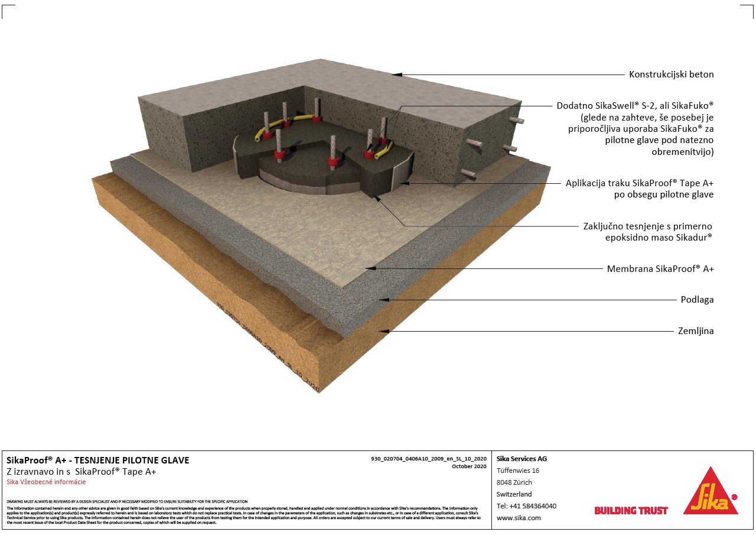756x535 pixels.
Task: Select the Membrana SikaProof A+ label
Action: [660, 269]
